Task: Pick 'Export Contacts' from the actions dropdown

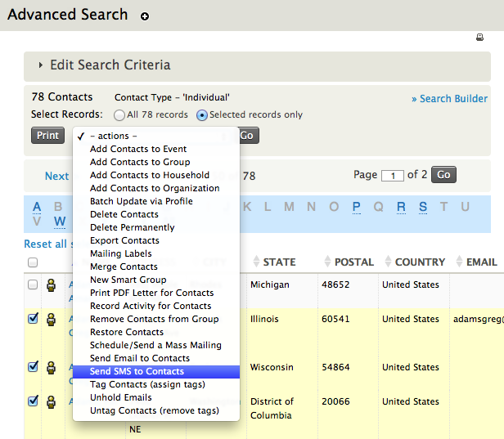Action: (x=124, y=240)
